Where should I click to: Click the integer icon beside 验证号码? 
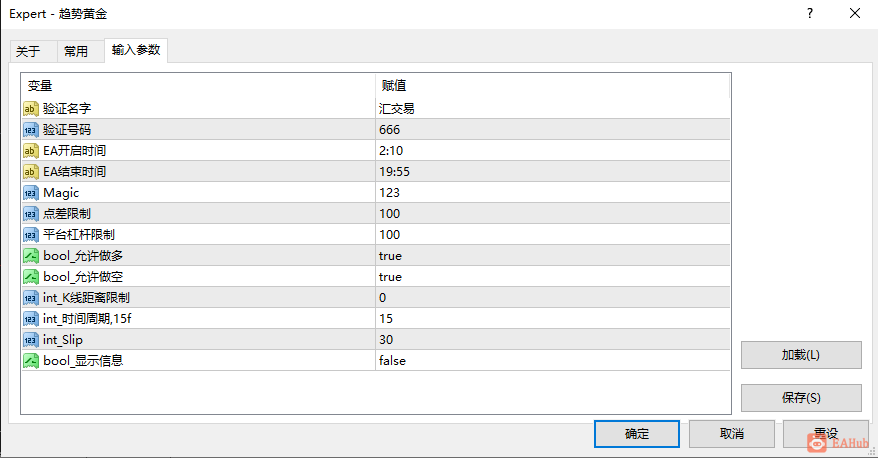(x=31, y=130)
